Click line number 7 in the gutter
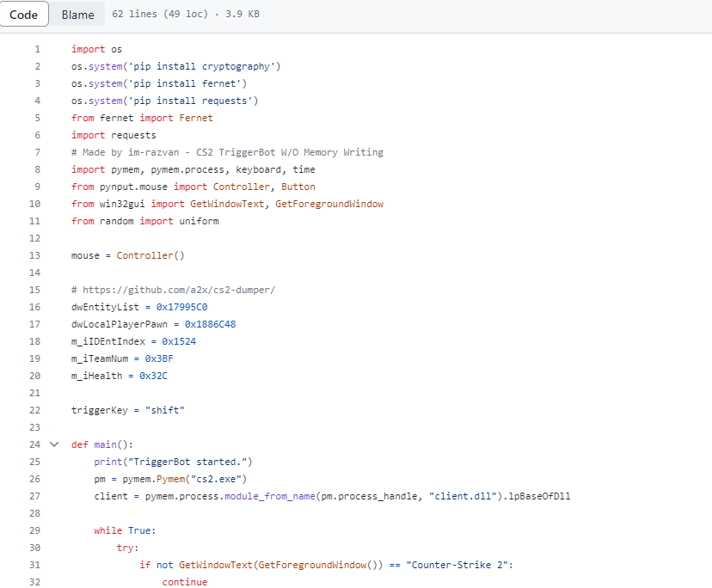Image resolution: width=712 pixels, height=588 pixels. pos(37,152)
